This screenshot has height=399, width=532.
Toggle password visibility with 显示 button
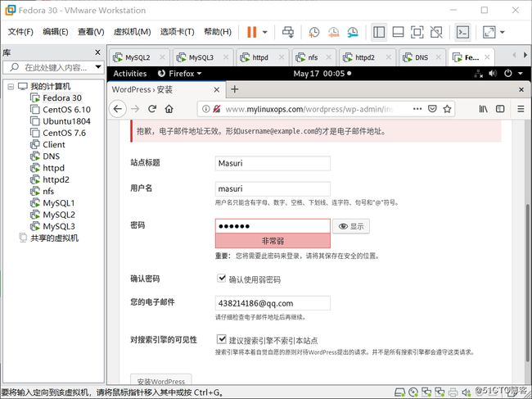point(351,226)
